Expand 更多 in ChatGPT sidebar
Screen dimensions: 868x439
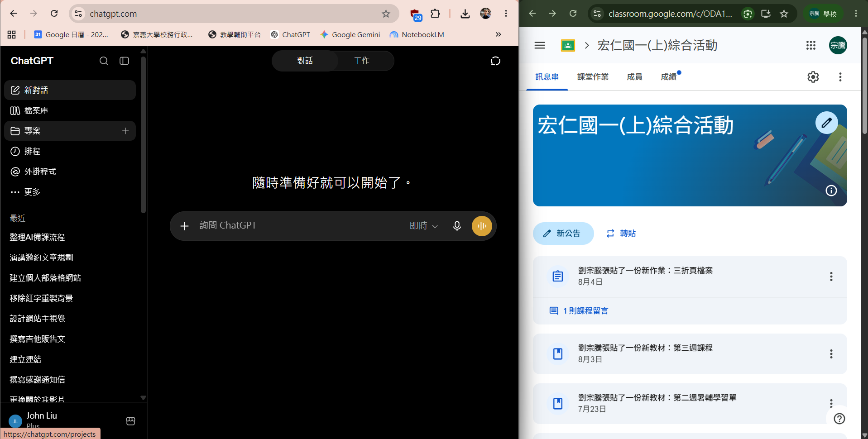pos(70,192)
